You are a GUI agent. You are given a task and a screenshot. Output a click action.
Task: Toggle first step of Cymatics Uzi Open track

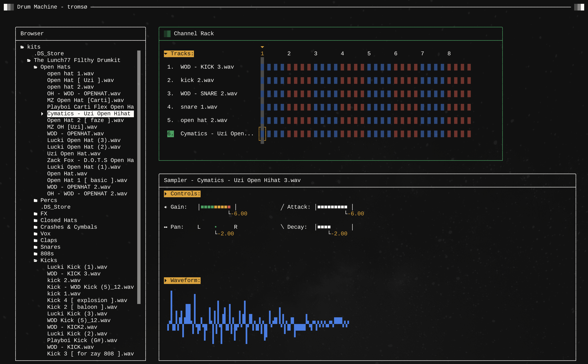[262, 134]
